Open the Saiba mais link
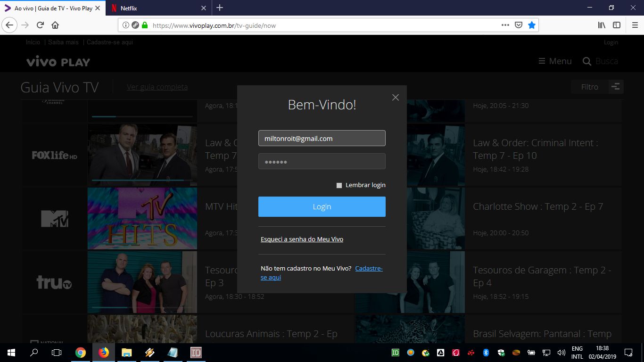 point(63,42)
